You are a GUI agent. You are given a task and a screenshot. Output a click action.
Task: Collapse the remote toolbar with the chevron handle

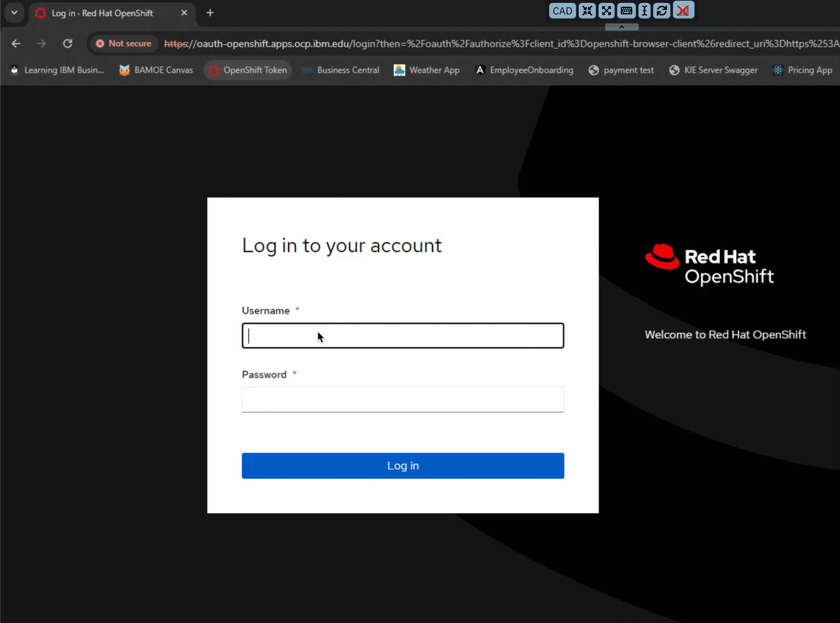tap(622, 27)
